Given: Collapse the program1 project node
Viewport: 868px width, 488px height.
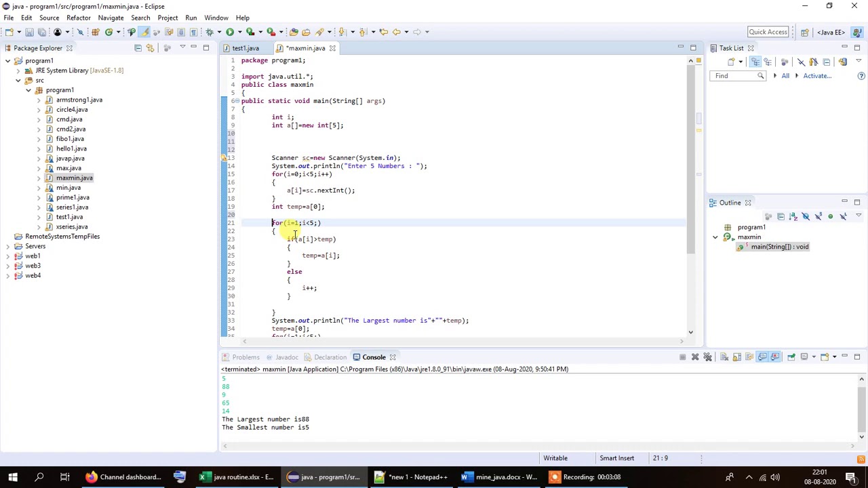Looking at the screenshot, I should 7,61.
